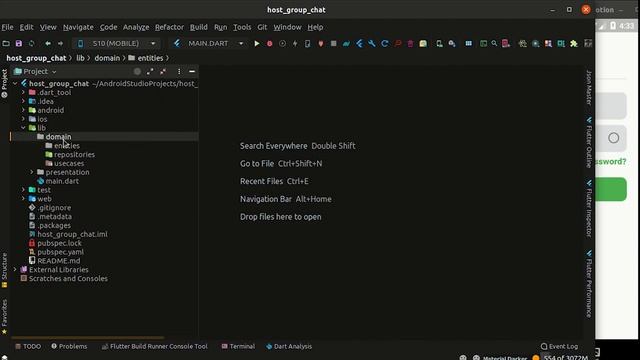Run the app with the green play button
640x360 pixels.
click(257, 43)
